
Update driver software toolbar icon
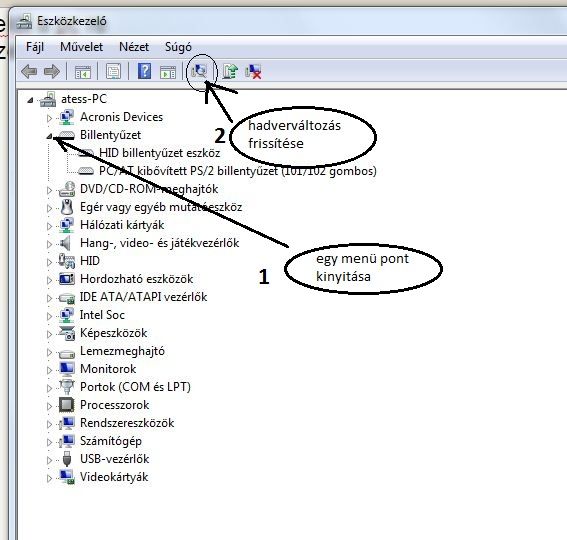[230, 71]
